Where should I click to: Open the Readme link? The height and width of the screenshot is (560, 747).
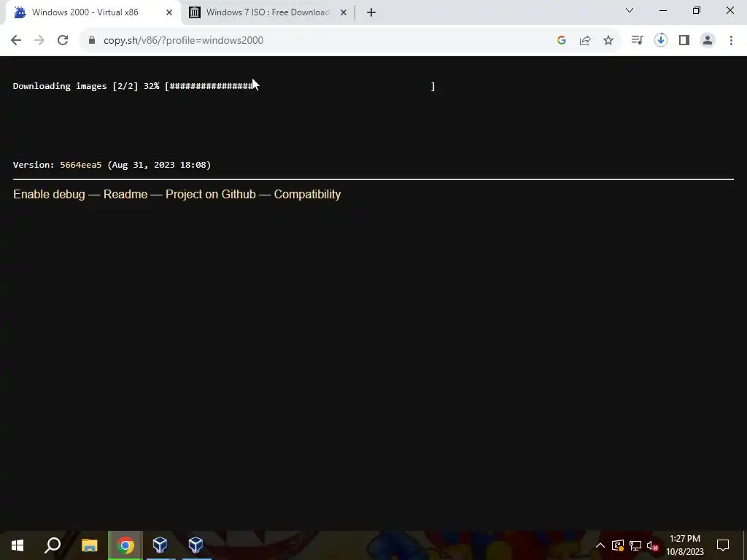125,194
